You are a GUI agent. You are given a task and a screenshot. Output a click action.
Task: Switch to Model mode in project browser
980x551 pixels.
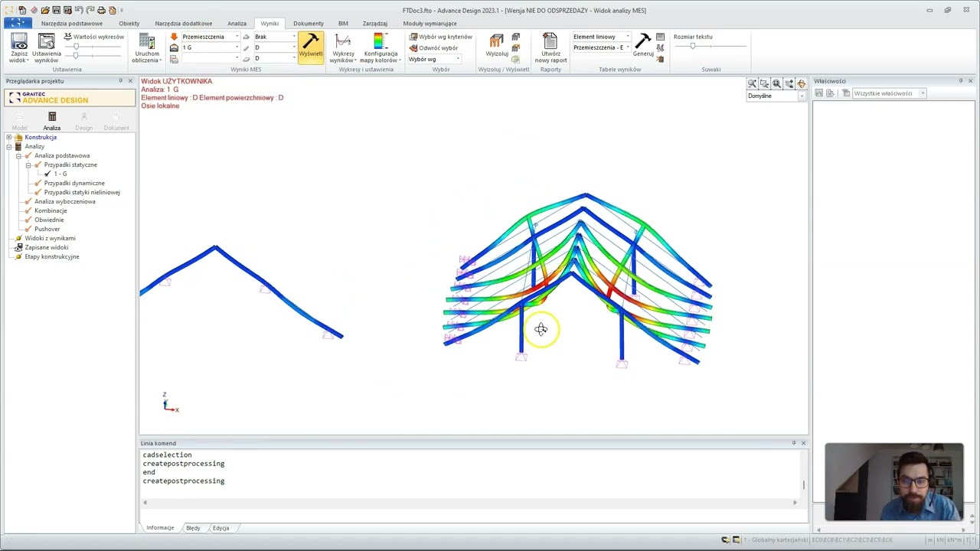pos(19,121)
